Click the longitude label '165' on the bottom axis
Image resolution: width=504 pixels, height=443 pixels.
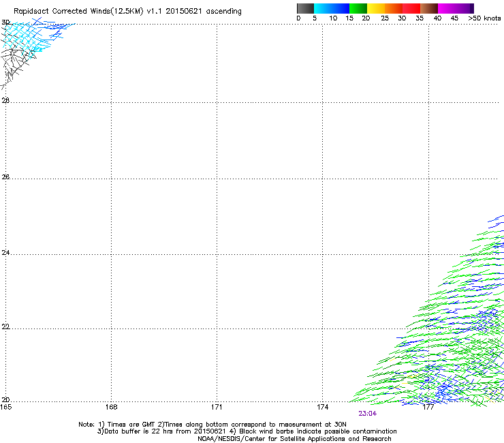point(5,407)
